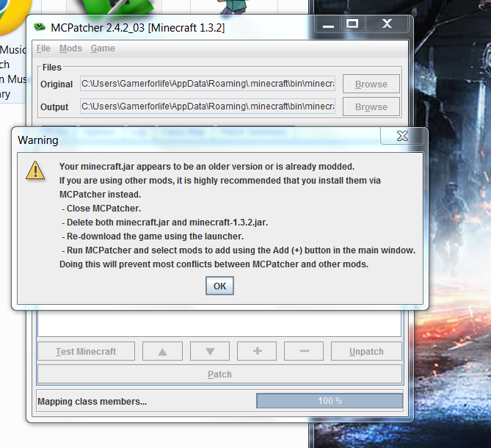491x448 pixels.
Task: Remove a mod with the minus button
Action: [304, 351]
